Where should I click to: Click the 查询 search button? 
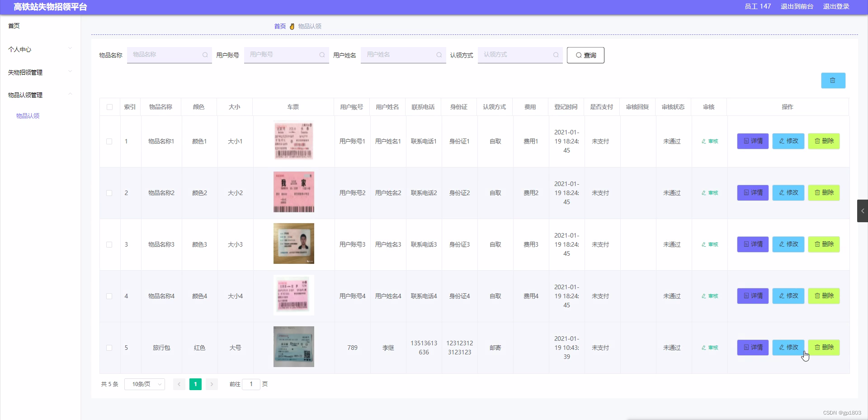click(x=585, y=55)
